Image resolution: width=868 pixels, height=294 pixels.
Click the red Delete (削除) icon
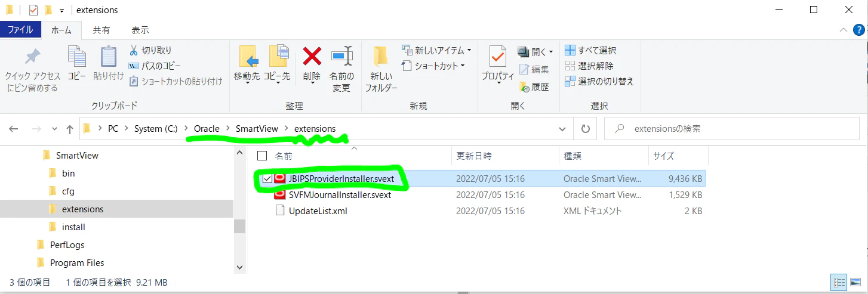point(312,56)
